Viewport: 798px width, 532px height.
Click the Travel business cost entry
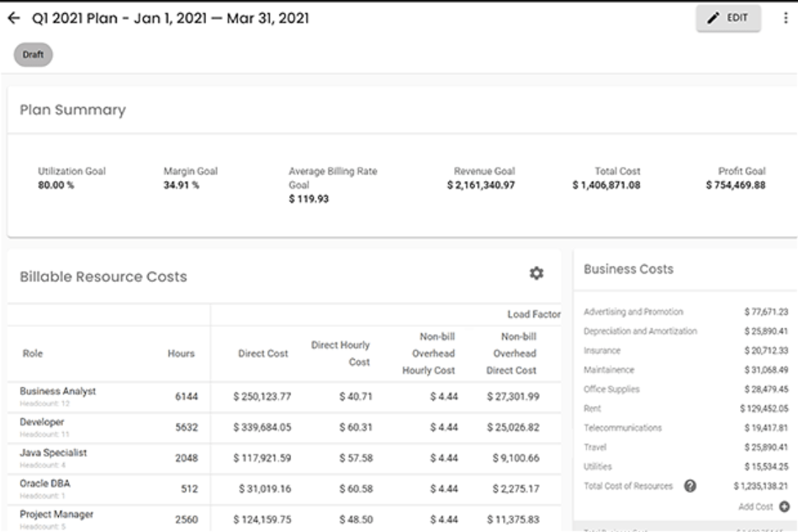[x=595, y=447]
